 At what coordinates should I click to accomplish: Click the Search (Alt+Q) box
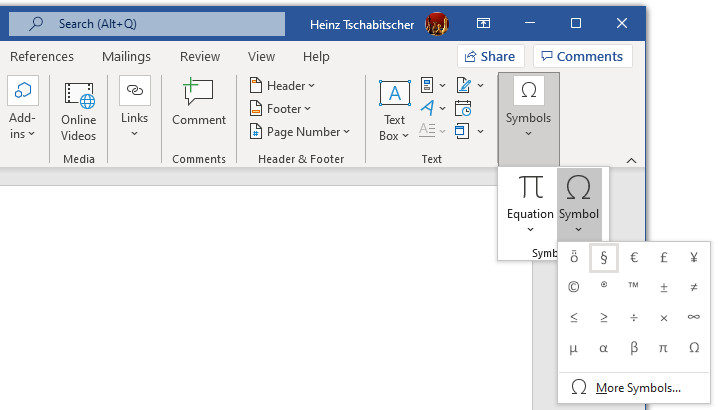[x=147, y=24]
